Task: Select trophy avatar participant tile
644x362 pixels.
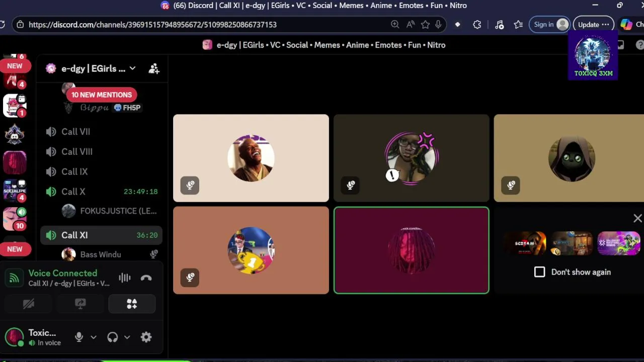Action: 251,250
